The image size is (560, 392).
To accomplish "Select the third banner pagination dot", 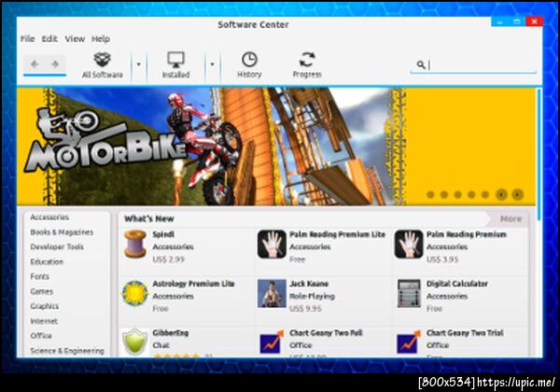I will point(458,194).
